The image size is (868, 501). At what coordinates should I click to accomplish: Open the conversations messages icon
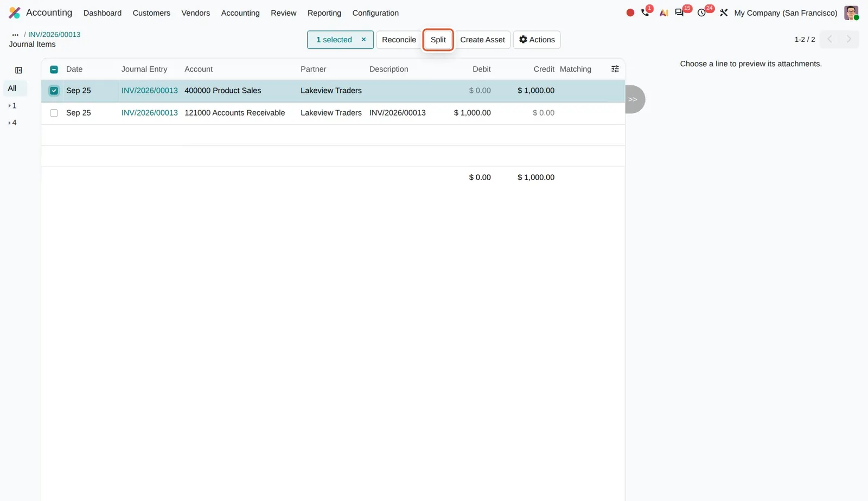[679, 12]
